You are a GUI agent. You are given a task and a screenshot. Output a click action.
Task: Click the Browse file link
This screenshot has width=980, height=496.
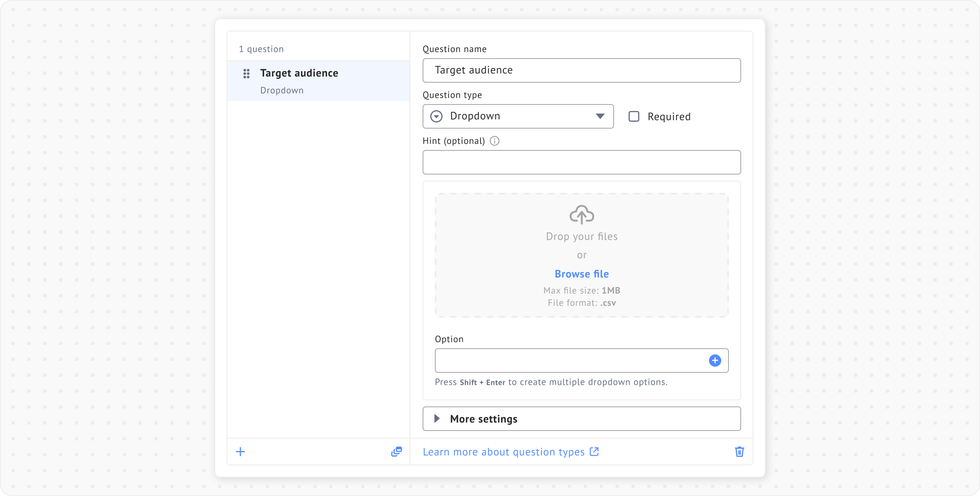581,274
